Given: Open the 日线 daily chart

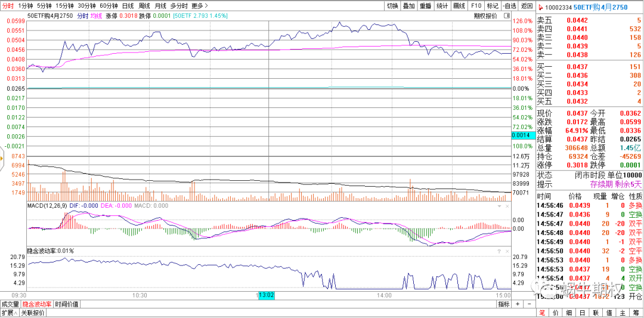Looking at the screenshot, I should (128, 6).
